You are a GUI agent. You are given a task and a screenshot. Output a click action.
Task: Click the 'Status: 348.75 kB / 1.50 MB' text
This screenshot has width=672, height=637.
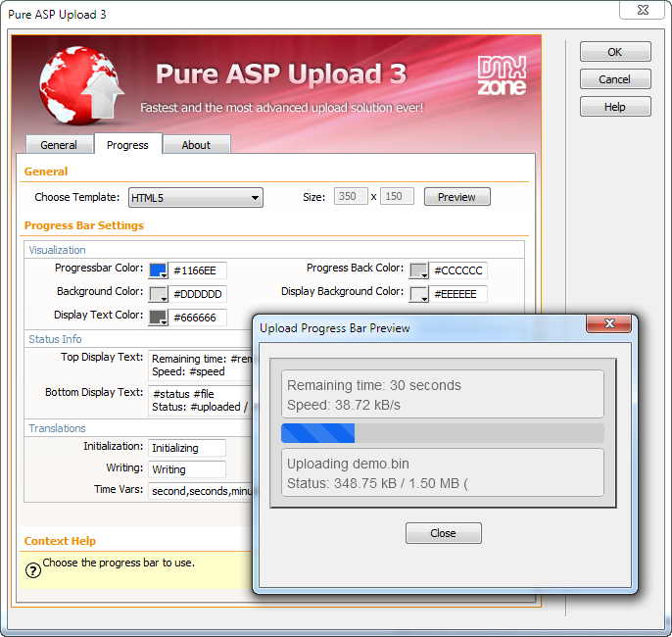(x=373, y=483)
